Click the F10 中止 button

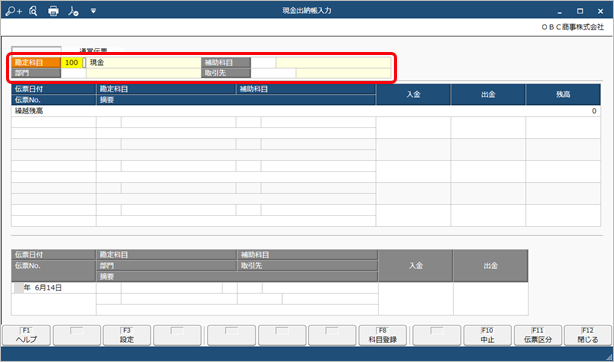point(488,336)
